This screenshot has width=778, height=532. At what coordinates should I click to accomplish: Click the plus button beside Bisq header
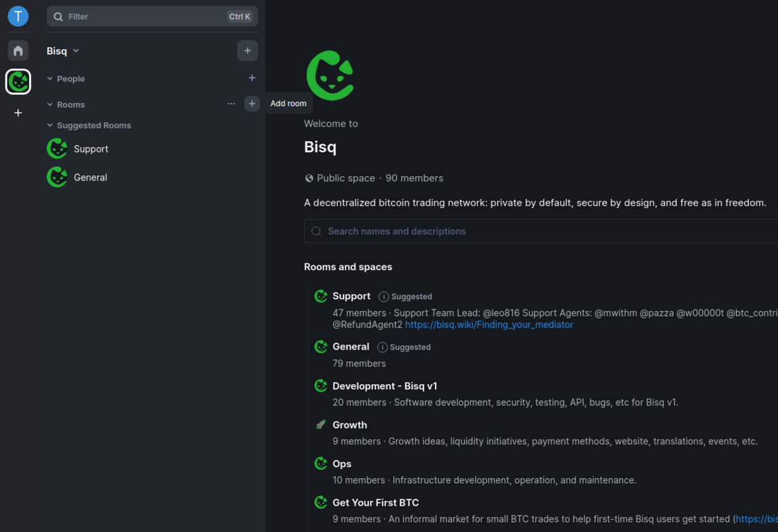(248, 50)
